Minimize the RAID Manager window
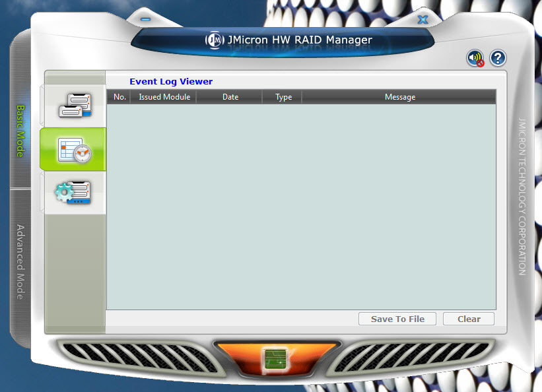This screenshot has width=542, height=392. pyautogui.click(x=145, y=19)
